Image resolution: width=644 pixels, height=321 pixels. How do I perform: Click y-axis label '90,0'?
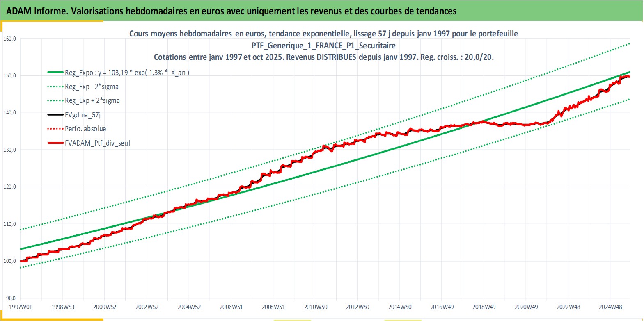click(11, 298)
